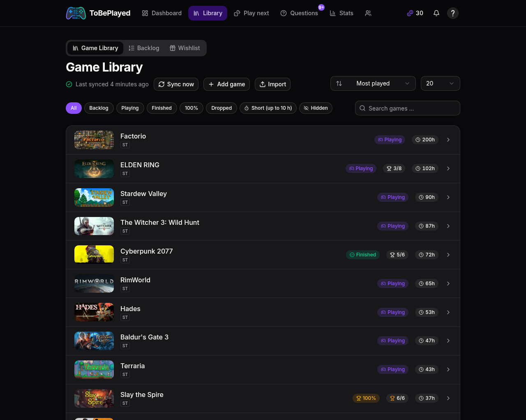Image resolution: width=526 pixels, height=420 pixels.
Task: Click ELDEN RING achievements 3/8 badge
Action: tap(394, 168)
